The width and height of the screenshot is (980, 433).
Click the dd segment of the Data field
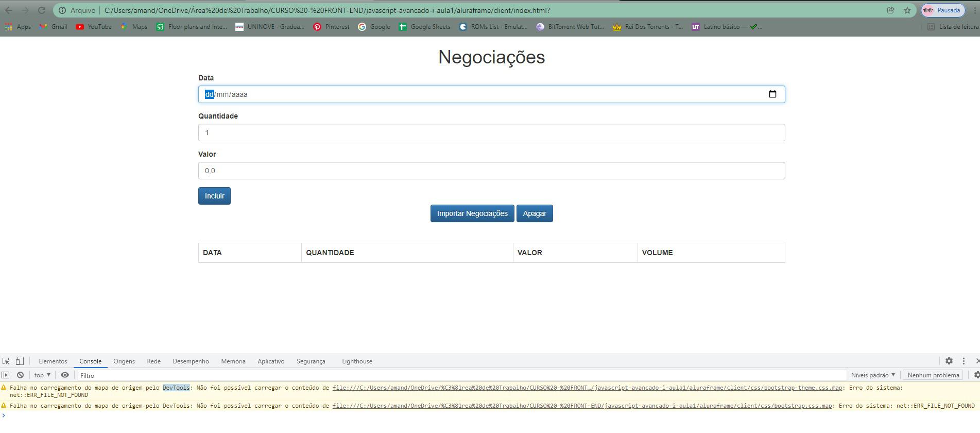pyautogui.click(x=209, y=94)
